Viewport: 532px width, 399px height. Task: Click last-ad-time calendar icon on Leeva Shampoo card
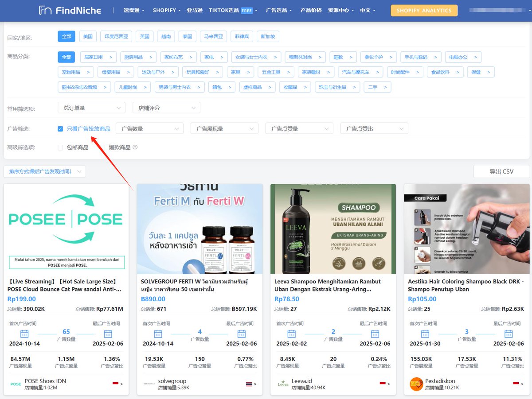click(x=375, y=333)
